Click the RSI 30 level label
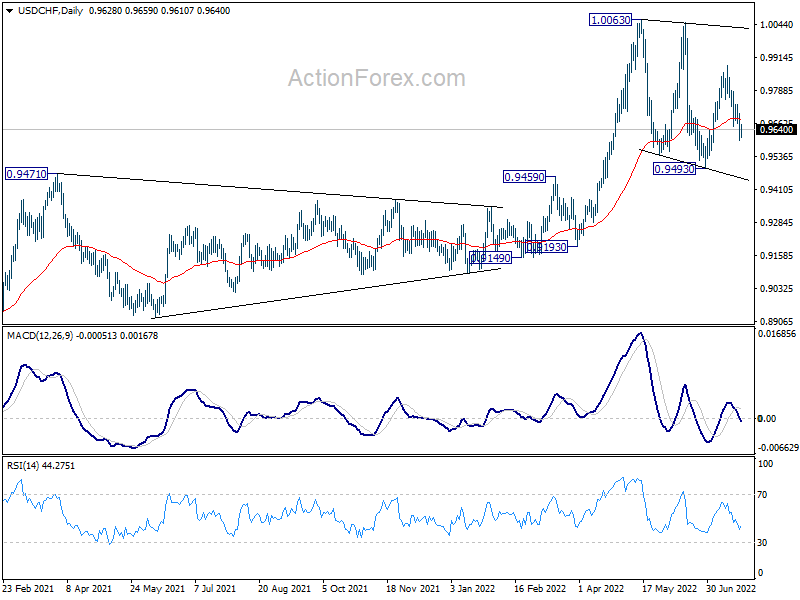800x600 pixels. tap(762, 542)
